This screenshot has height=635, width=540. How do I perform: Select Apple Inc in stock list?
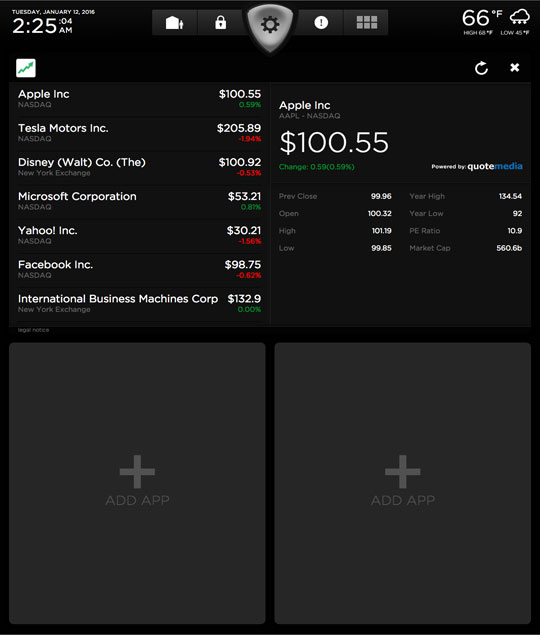(x=139, y=99)
